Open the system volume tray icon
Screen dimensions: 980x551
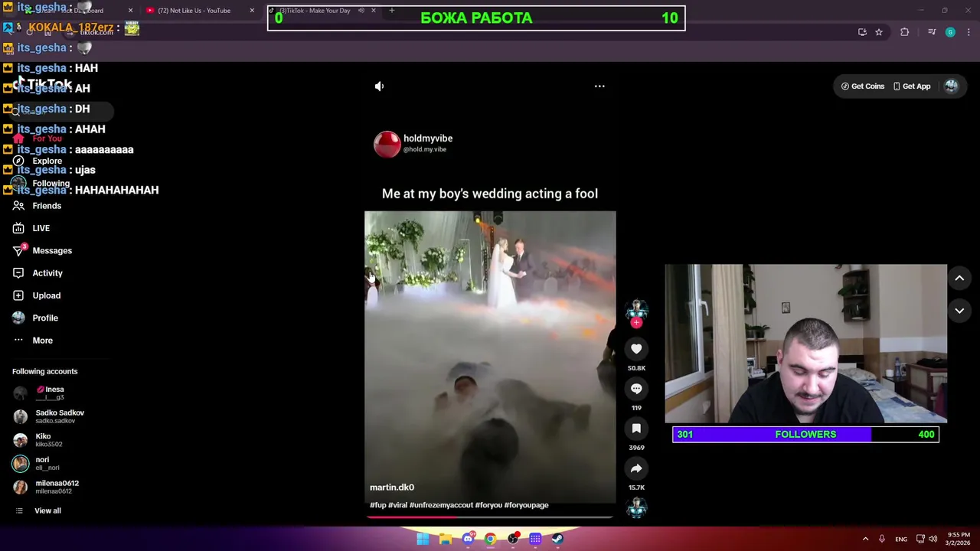pos(933,539)
